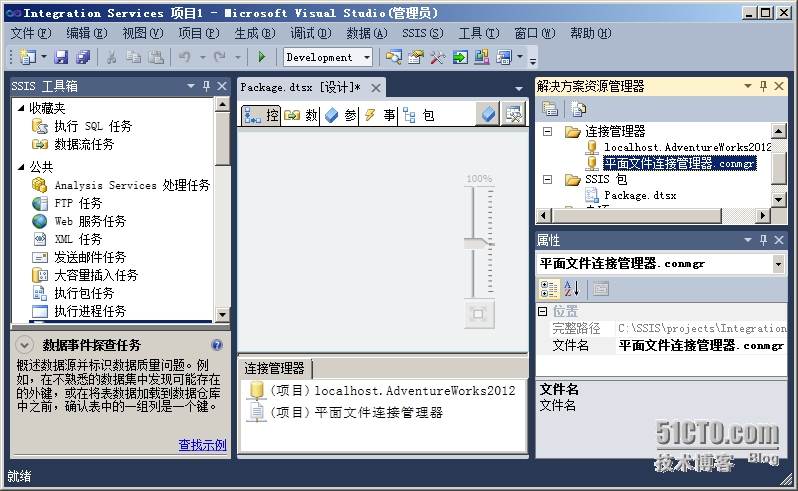Click the variables icon in designer toolbar

(488, 114)
